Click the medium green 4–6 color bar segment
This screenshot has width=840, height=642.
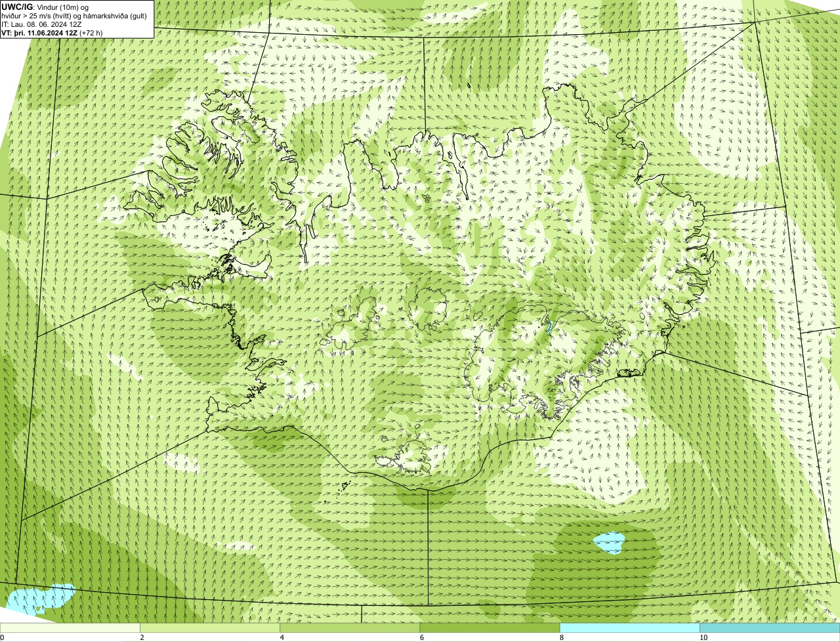(x=350, y=628)
